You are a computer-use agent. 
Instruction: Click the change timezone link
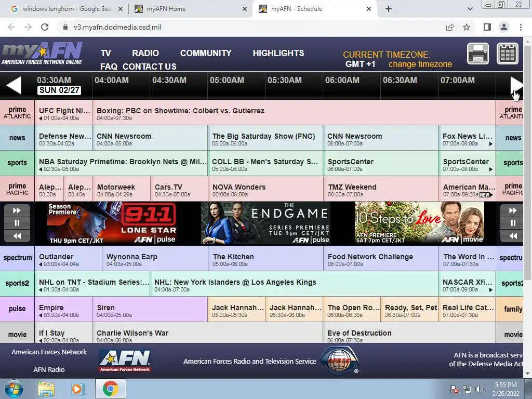click(420, 64)
